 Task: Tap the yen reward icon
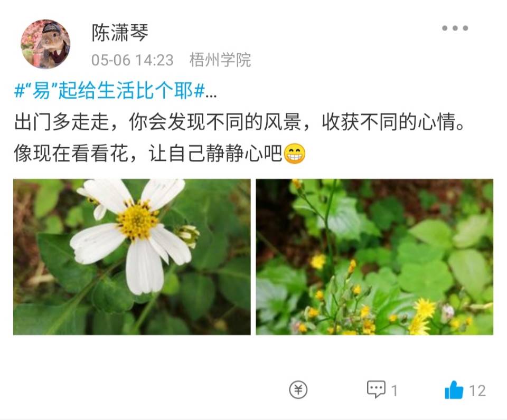point(298,389)
